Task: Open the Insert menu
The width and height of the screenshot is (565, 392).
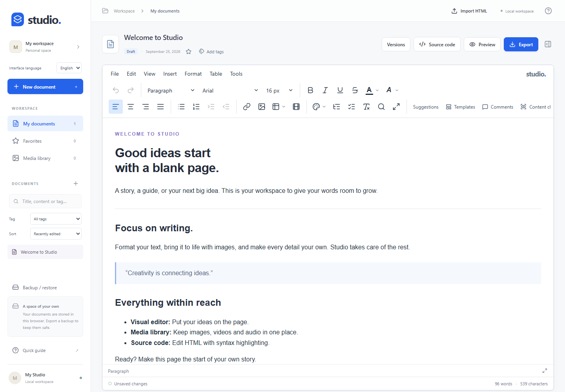Action: pyautogui.click(x=170, y=74)
